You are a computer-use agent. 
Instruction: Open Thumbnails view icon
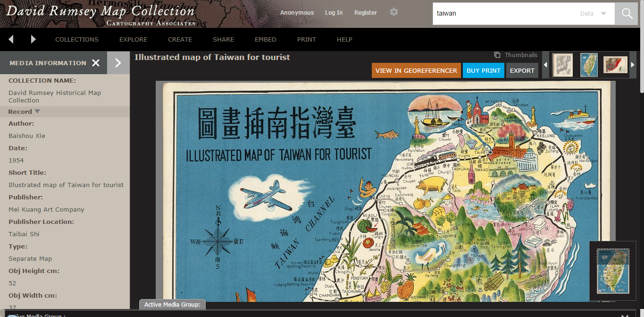pyautogui.click(x=497, y=55)
